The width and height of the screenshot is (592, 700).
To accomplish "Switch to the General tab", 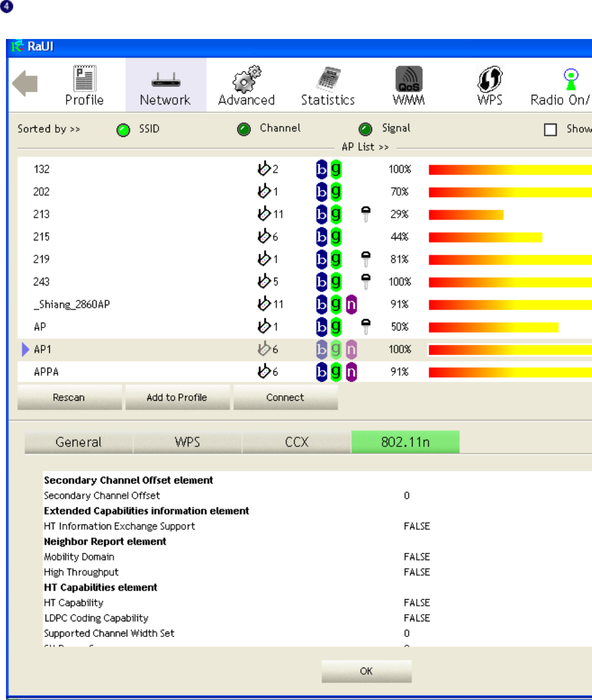I will pyautogui.click(x=79, y=442).
